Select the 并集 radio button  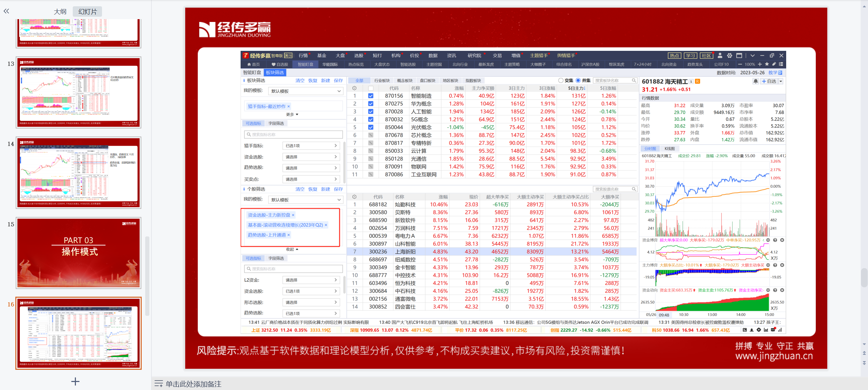578,80
